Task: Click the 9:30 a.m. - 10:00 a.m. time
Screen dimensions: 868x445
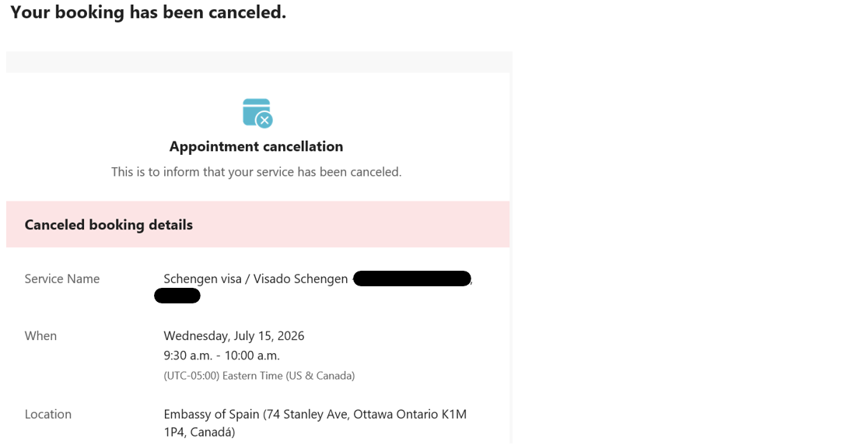Action: click(x=221, y=356)
